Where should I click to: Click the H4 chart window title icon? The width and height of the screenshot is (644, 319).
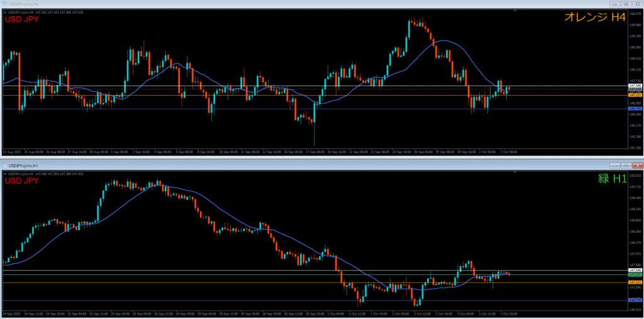[x=5, y=4]
